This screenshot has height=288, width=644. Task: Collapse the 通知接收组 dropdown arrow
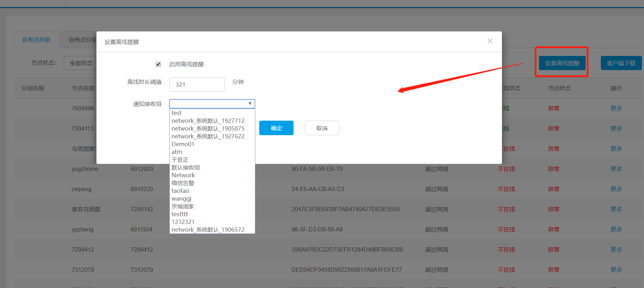(x=250, y=104)
